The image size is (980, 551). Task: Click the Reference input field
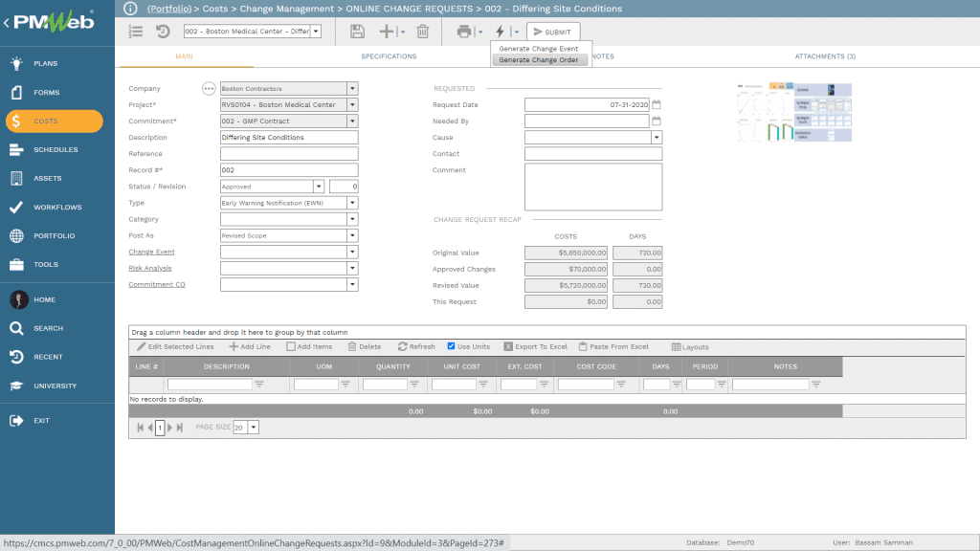coord(289,154)
